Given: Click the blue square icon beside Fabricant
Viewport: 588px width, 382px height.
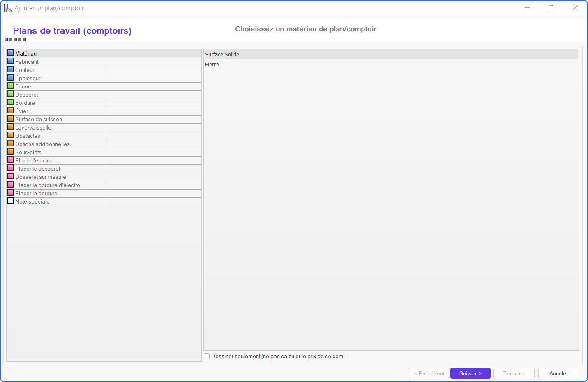Looking at the screenshot, I should (x=10, y=61).
